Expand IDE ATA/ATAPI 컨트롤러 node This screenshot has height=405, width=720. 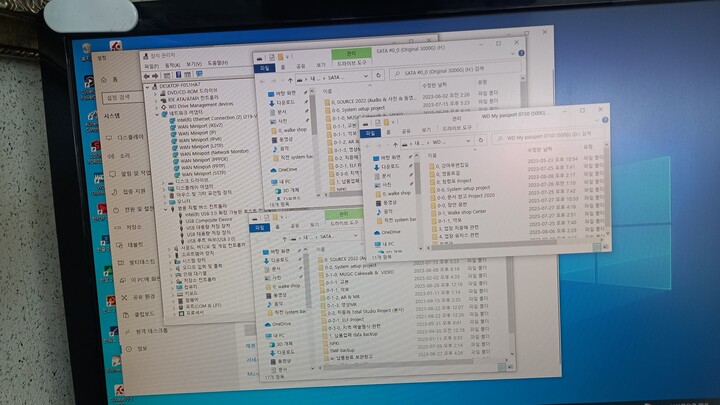tap(156, 100)
